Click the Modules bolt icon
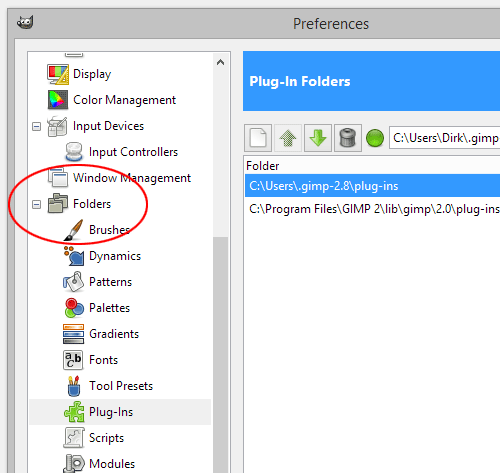500x473 pixels. coord(74,463)
